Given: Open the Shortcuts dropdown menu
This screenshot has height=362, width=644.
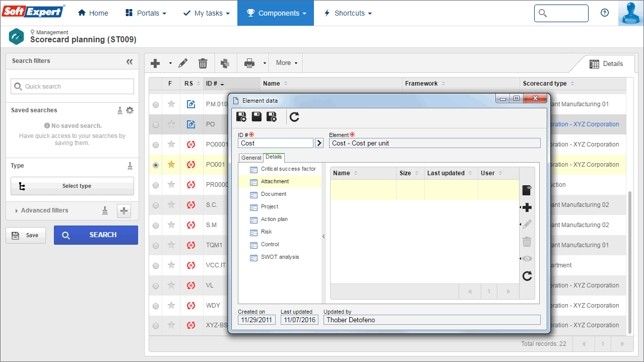Looking at the screenshot, I should 348,13.
